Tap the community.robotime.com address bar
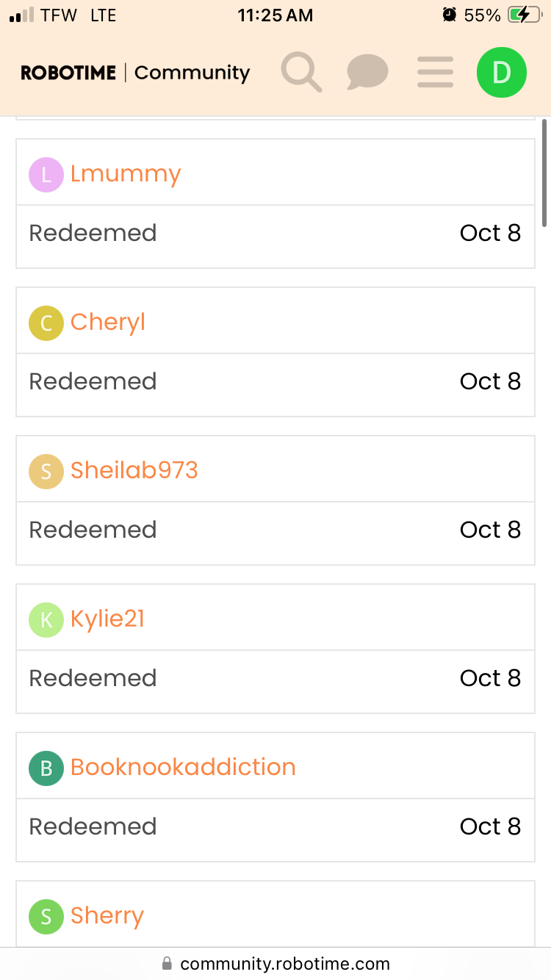This screenshot has width=551, height=980. click(284, 963)
